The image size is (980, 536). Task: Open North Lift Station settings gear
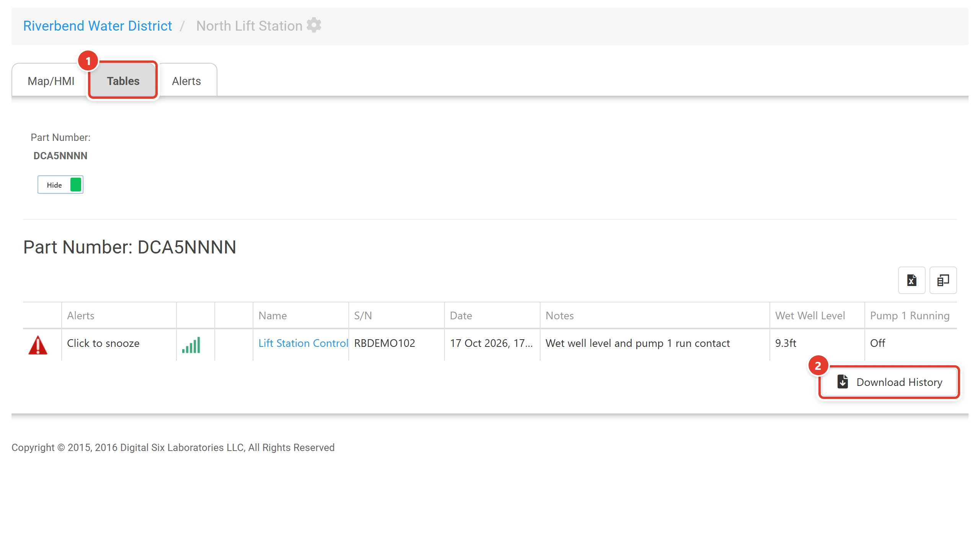coord(314,25)
